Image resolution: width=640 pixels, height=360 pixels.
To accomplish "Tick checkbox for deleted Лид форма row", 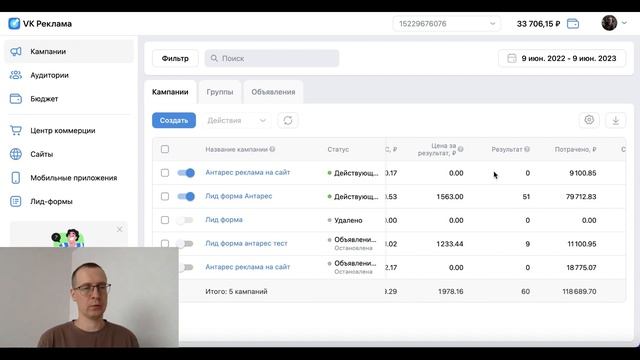I will tap(165, 220).
